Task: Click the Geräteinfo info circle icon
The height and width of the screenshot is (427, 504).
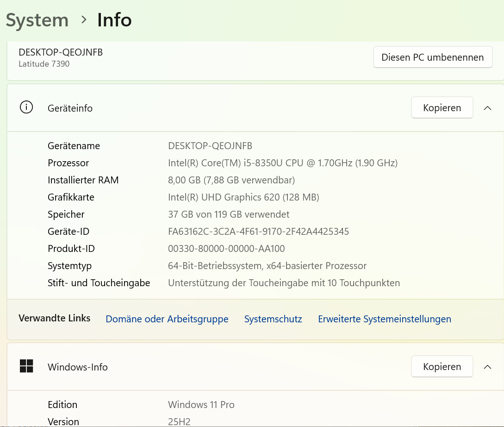Action: click(26, 107)
